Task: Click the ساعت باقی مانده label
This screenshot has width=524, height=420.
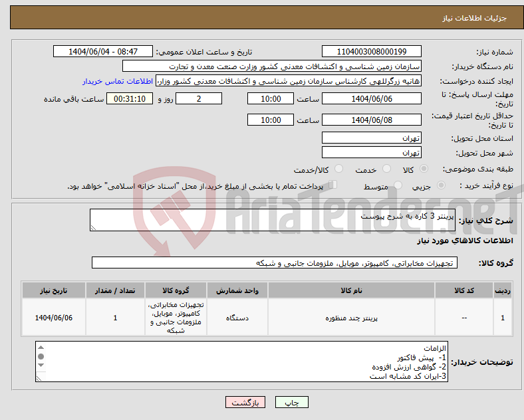Action: point(74,99)
